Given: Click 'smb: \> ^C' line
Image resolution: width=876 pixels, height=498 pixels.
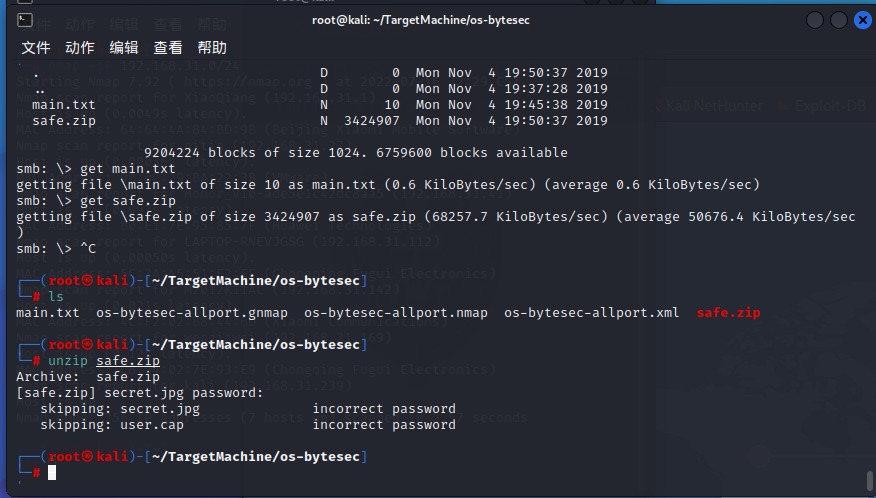Looking at the screenshot, I should (56, 249).
